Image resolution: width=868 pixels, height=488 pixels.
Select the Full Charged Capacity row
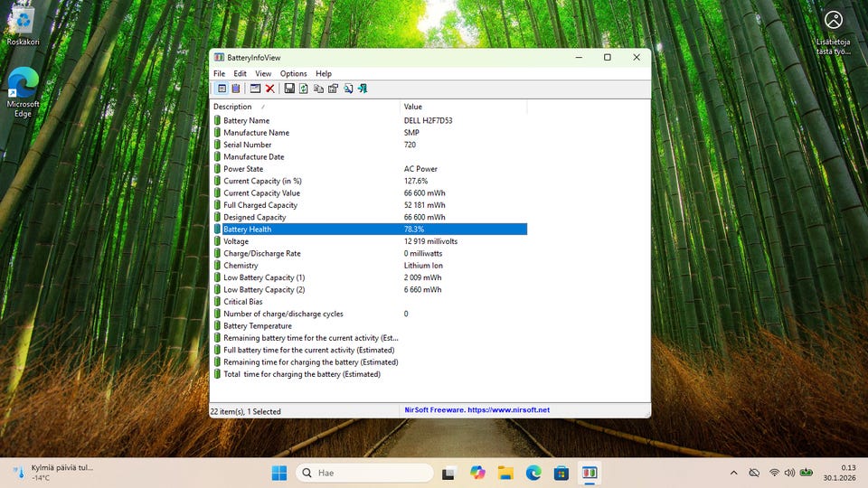(x=260, y=205)
